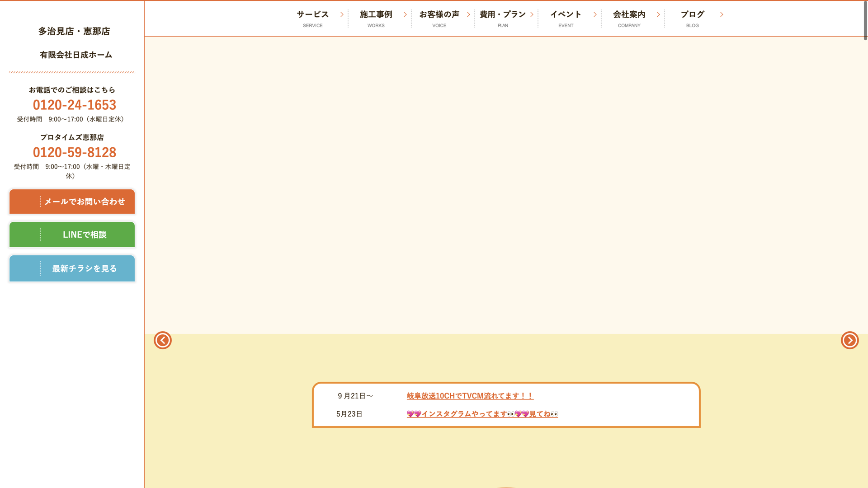This screenshot has width=868, height=488.
Task: Click the ９月21日〜 date text
Action: [x=355, y=396]
